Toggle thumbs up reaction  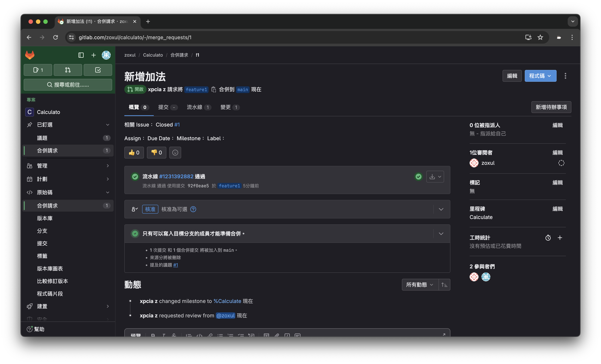[134, 153]
